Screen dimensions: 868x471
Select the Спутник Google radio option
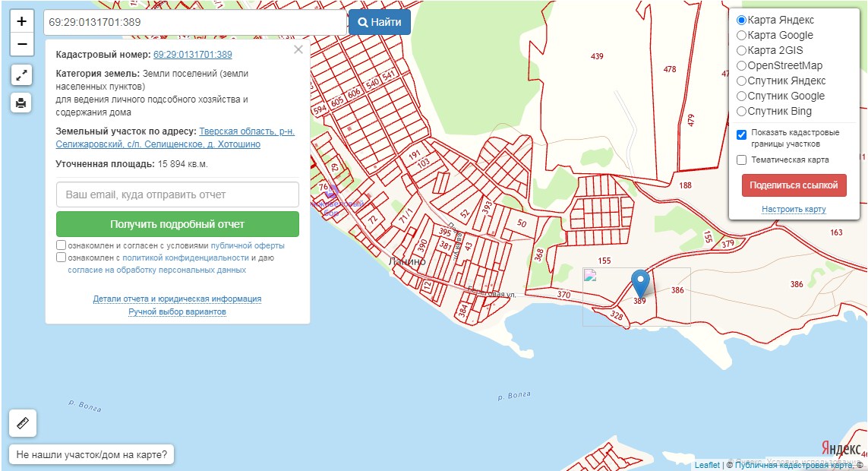[741, 96]
